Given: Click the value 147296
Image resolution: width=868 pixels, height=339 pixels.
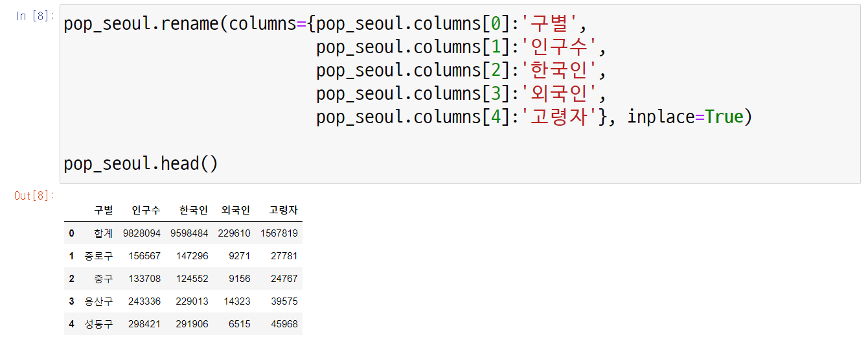Looking at the screenshot, I should tap(192, 256).
